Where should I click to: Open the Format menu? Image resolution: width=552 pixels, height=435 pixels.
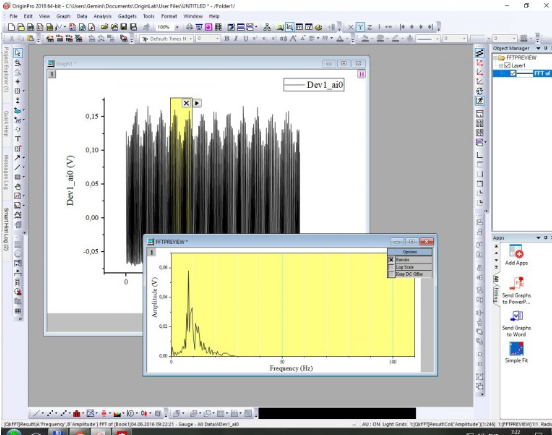pyautogui.click(x=169, y=16)
